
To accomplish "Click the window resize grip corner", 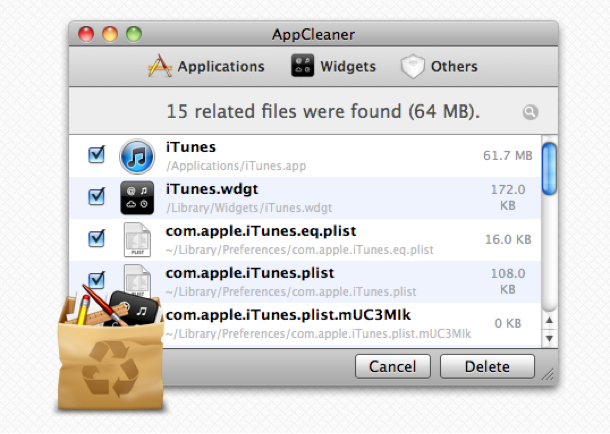I will pos(547,378).
